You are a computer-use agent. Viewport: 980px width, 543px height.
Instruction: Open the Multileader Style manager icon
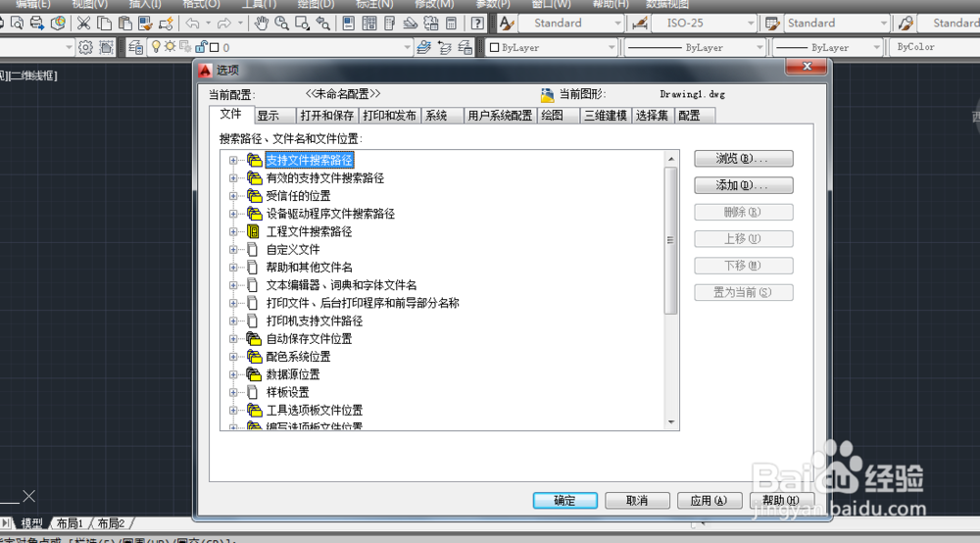(906, 24)
